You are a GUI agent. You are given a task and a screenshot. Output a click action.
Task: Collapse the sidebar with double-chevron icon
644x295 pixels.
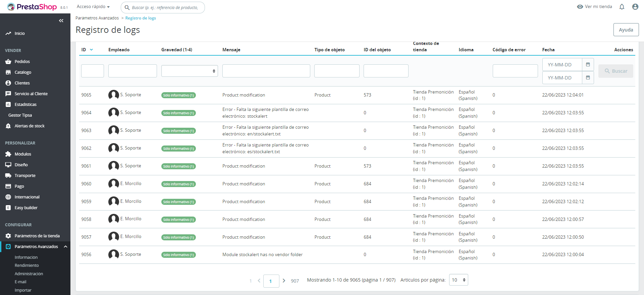pyautogui.click(x=61, y=21)
